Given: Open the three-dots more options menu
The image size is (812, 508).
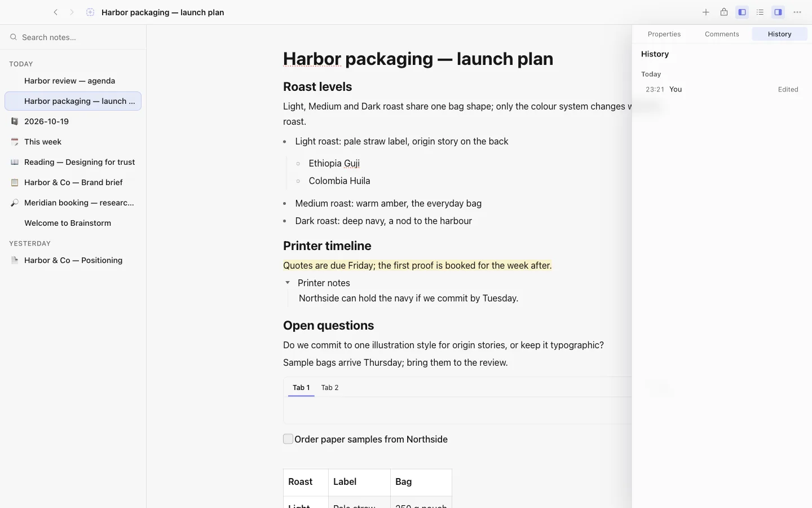Looking at the screenshot, I should pos(797,12).
